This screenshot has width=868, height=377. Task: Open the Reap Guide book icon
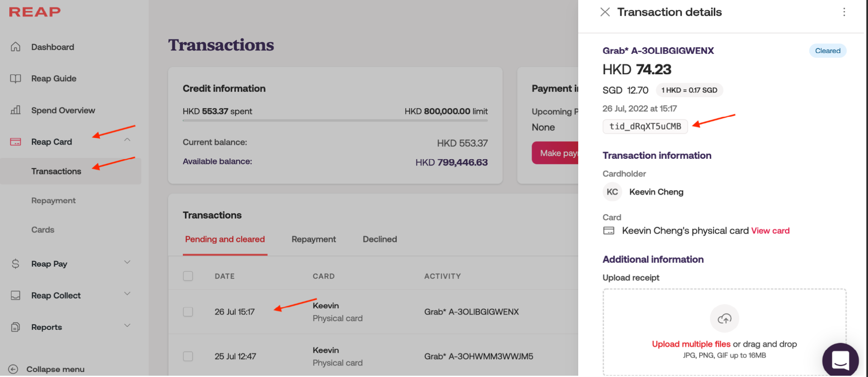(x=16, y=79)
